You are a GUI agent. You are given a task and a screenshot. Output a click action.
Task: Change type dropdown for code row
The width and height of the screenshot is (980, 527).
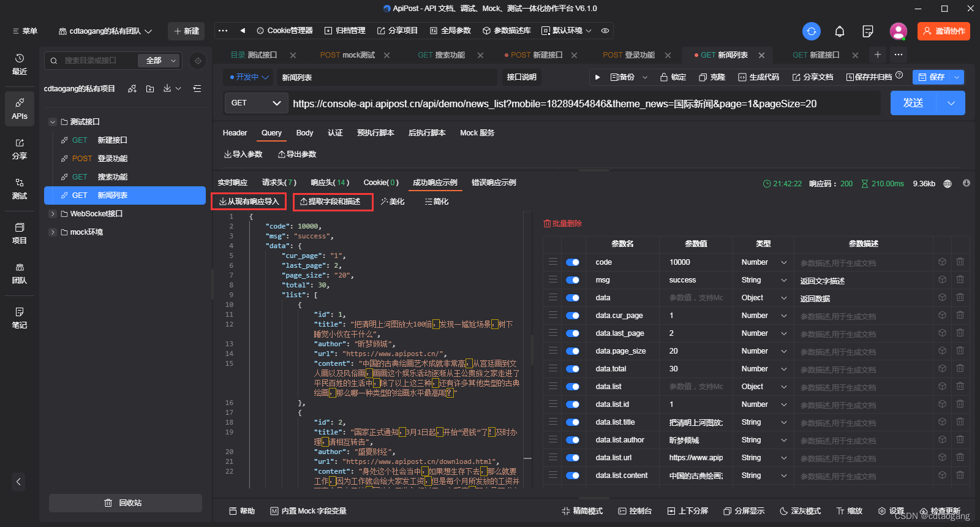tap(763, 262)
